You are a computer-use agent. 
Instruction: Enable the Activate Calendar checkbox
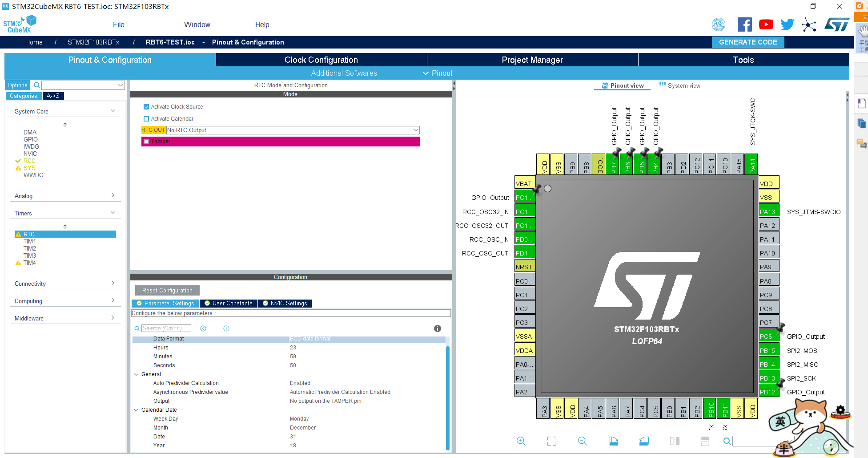click(x=146, y=118)
